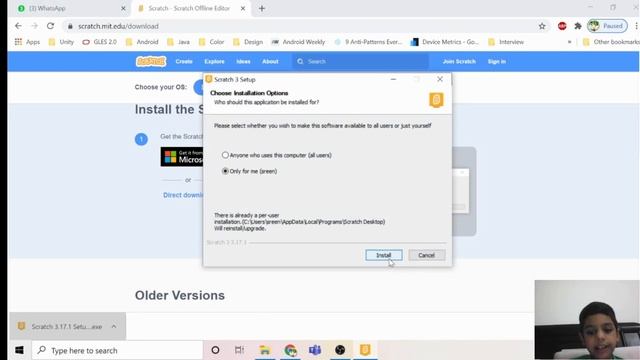Open the Apps bookmarks shortcut

click(x=27, y=42)
